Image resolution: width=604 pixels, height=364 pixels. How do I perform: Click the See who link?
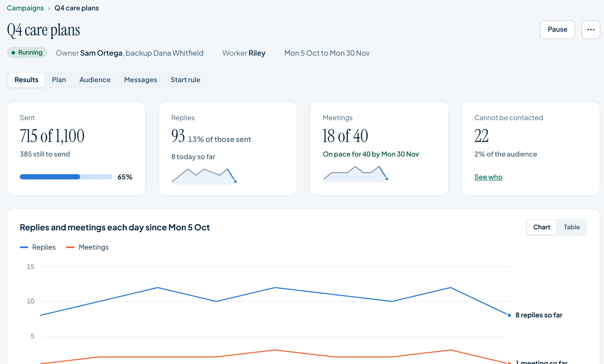(x=488, y=177)
